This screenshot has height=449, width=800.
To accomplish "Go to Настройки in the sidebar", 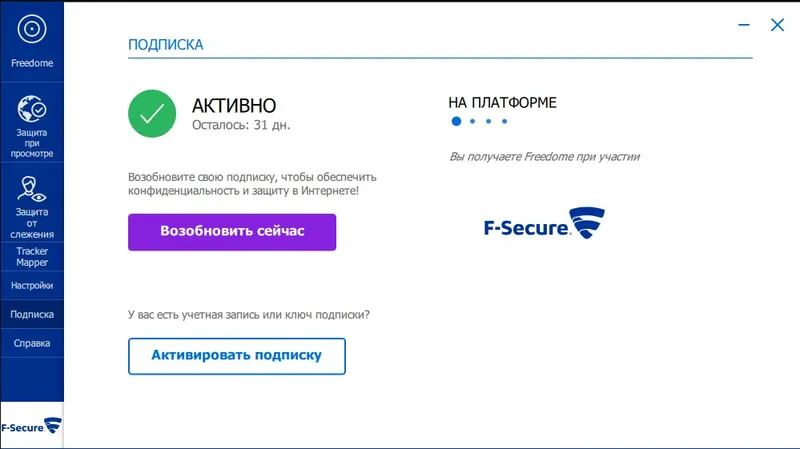I will click(32, 285).
